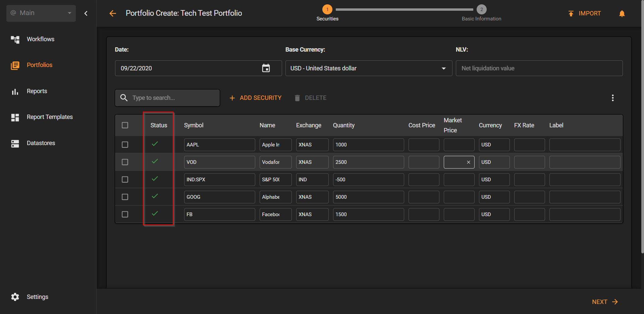Click the label field for AAPL row
This screenshot has height=314, width=644.
click(x=585, y=145)
